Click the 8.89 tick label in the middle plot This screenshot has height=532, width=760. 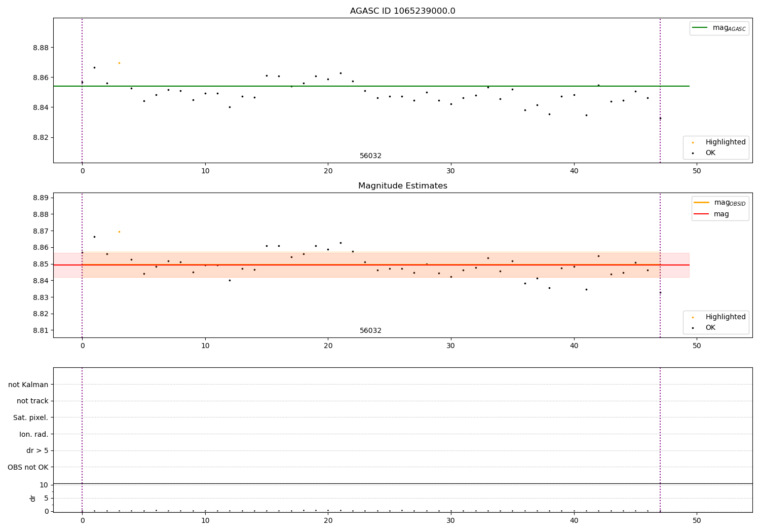pyautogui.click(x=41, y=198)
